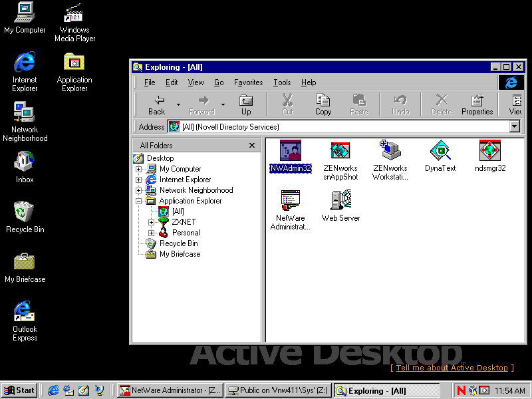Click the Novell red N tray icon
Image resolution: width=532 pixels, height=399 pixels.
(461, 390)
